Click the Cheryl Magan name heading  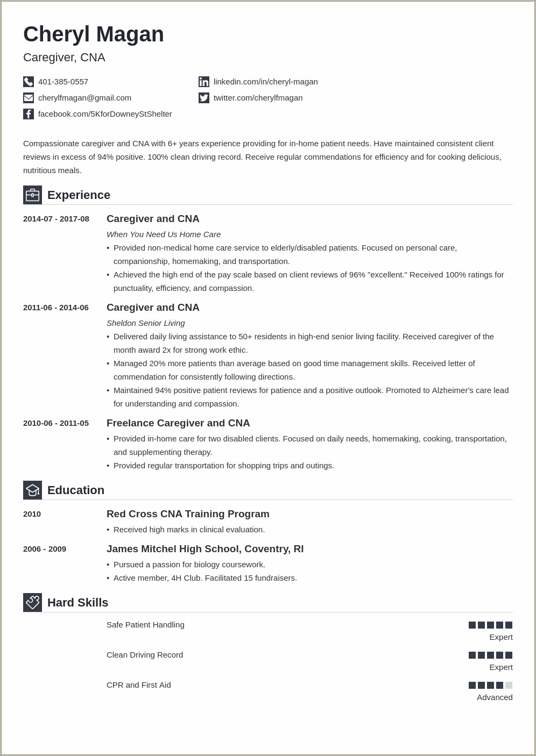pyautogui.click(x=94, y=34)
